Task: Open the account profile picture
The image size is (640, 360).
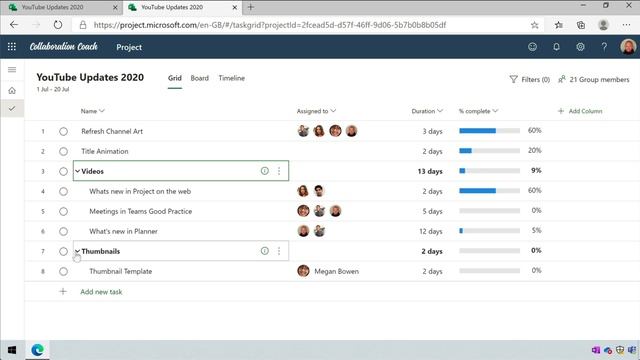Action: click(x=628, y=47)
